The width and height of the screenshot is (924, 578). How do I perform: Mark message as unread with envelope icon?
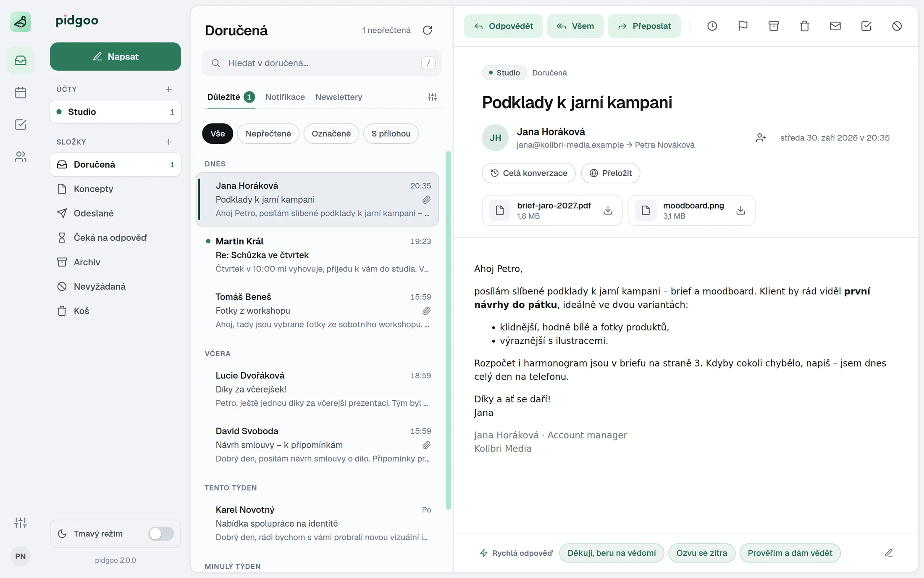[835, 26]
